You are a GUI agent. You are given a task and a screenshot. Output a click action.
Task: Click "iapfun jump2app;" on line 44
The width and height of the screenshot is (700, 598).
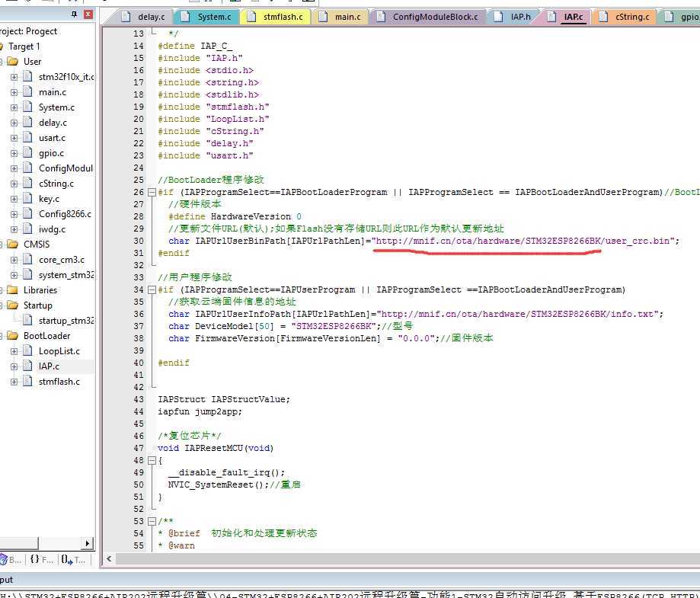pos(200,412)
